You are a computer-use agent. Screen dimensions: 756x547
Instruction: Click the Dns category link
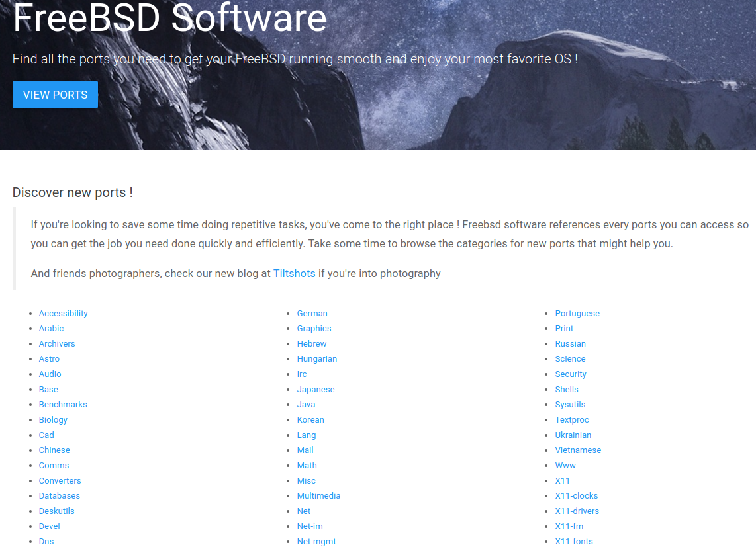pyautogui.click(x=46, y=542)
